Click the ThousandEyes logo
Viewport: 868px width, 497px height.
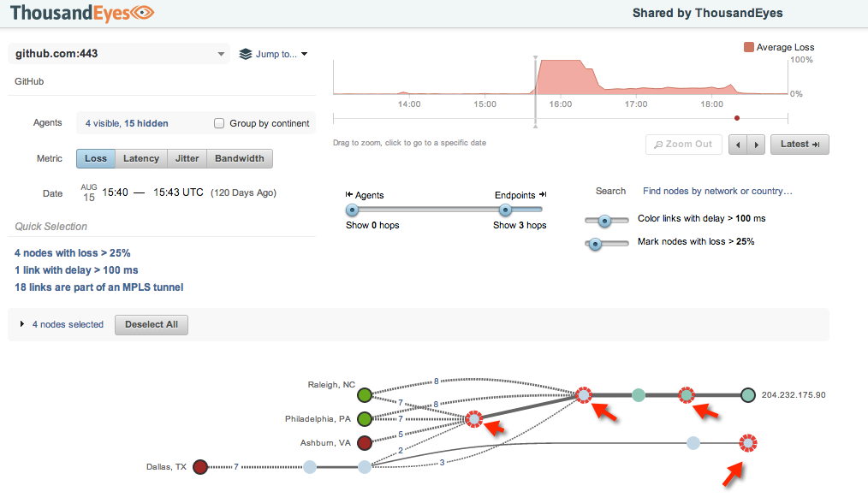[x=83, y=12]
